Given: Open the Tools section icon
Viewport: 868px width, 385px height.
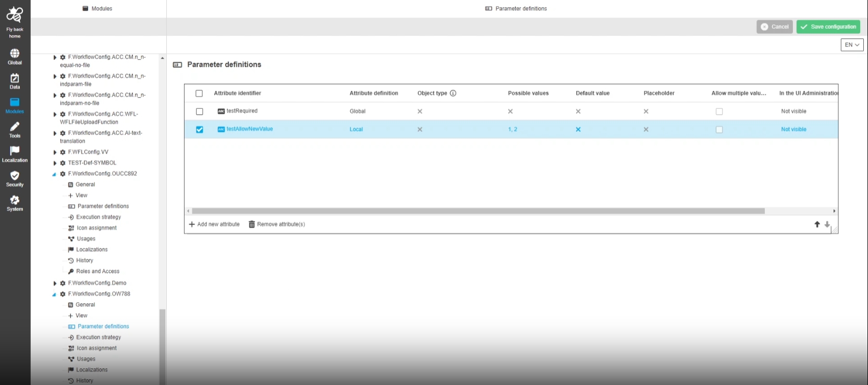Looking at the screenshot, I should 15,127.
